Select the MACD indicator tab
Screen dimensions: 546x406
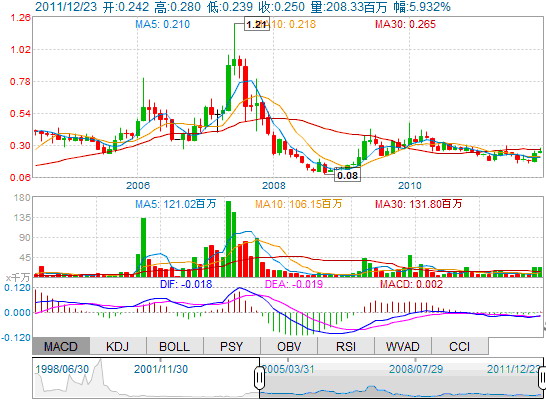pos(61,346)
